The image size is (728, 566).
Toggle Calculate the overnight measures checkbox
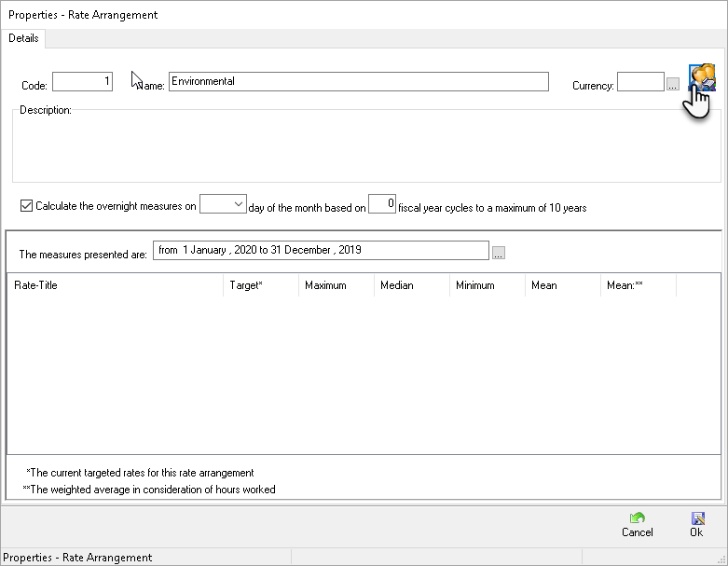pos(26,206)
